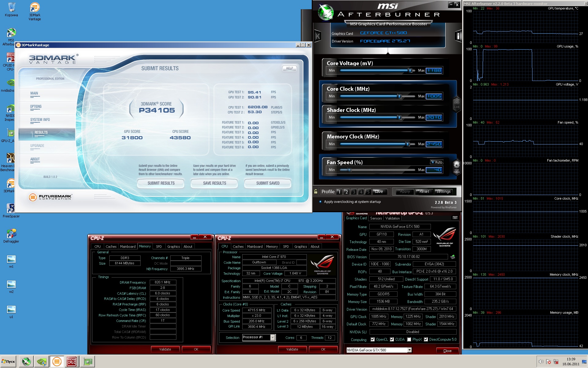Open the fan User Define gear icon
Viewport: 588px width, 368px height.
pyautogui.click(x=456, y=167)
